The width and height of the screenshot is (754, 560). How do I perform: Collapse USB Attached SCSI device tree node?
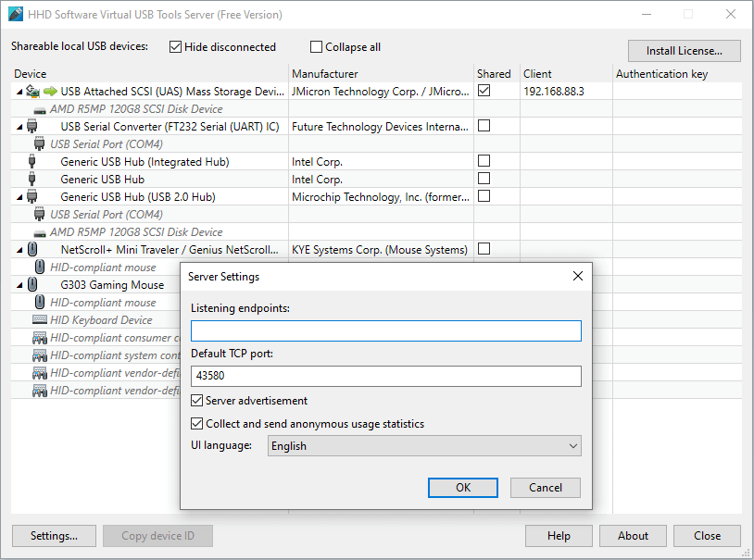pos(19,92)
